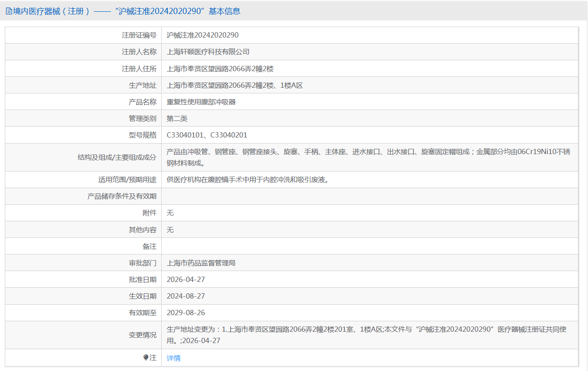Screen dimensions: 588x371
Task: Select the registration number 沪械注准20242020290 value
Action: click(203, 35)
